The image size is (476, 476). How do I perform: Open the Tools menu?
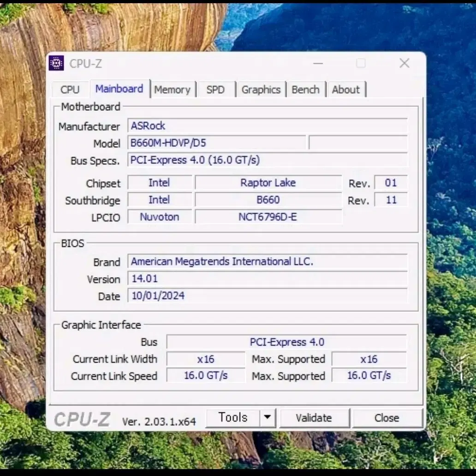tap(233, 417)
